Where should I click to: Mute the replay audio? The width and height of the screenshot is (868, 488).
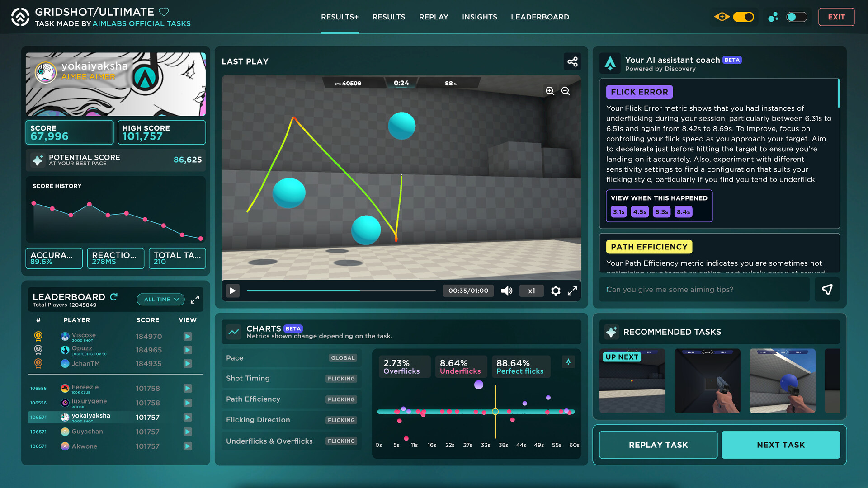506,291
